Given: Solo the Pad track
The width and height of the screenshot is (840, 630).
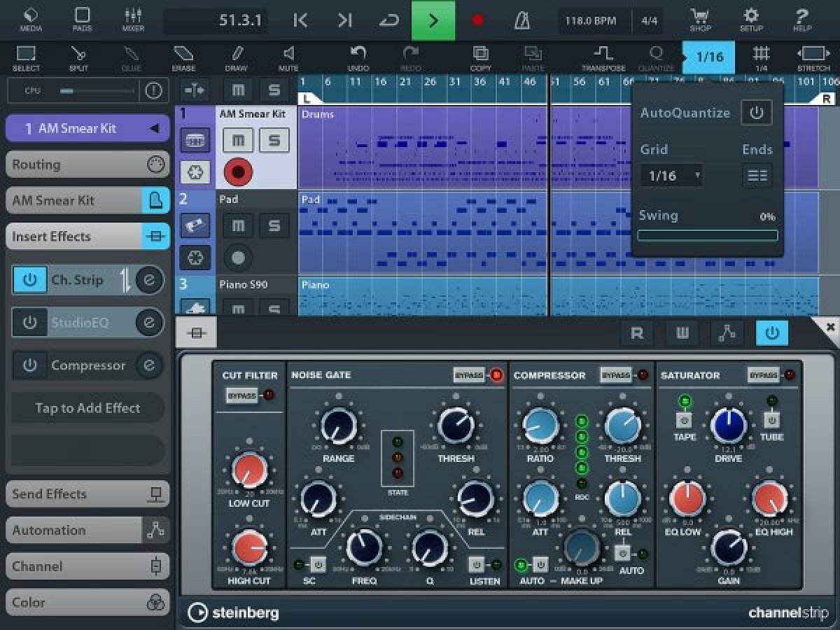Looking at the screenshot, I should pyautogui.click(x=274, y=225).
